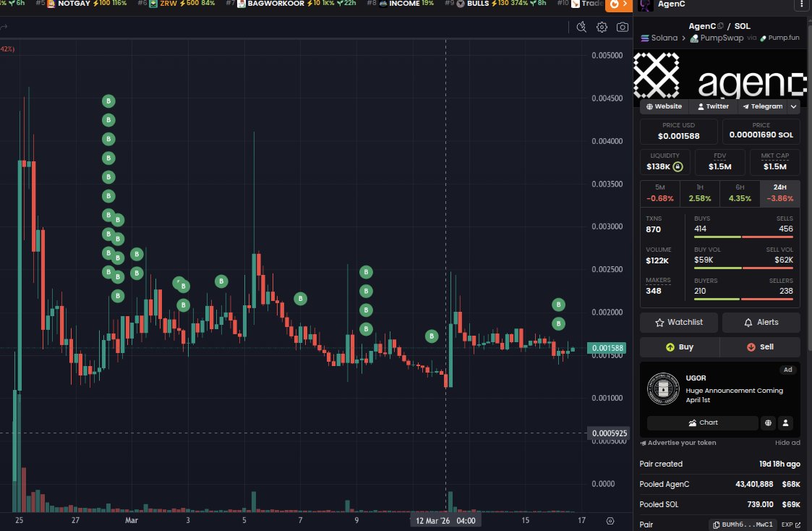Switch to the 6H timeframe stats tab
This screenshot has height=531, width=812.
(740, 193)
